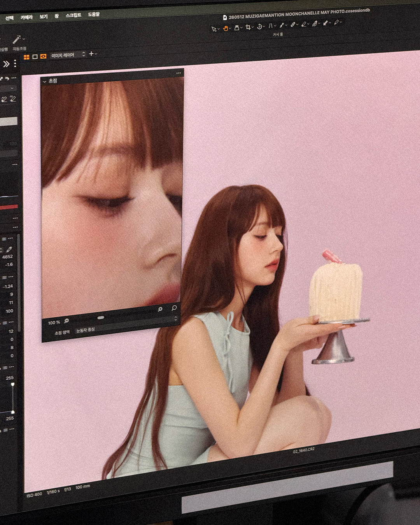The width and height of the screenshot is (420, 525).
Task: Expand the 자동조정 options arrow
Action: [x=24, y=39]
